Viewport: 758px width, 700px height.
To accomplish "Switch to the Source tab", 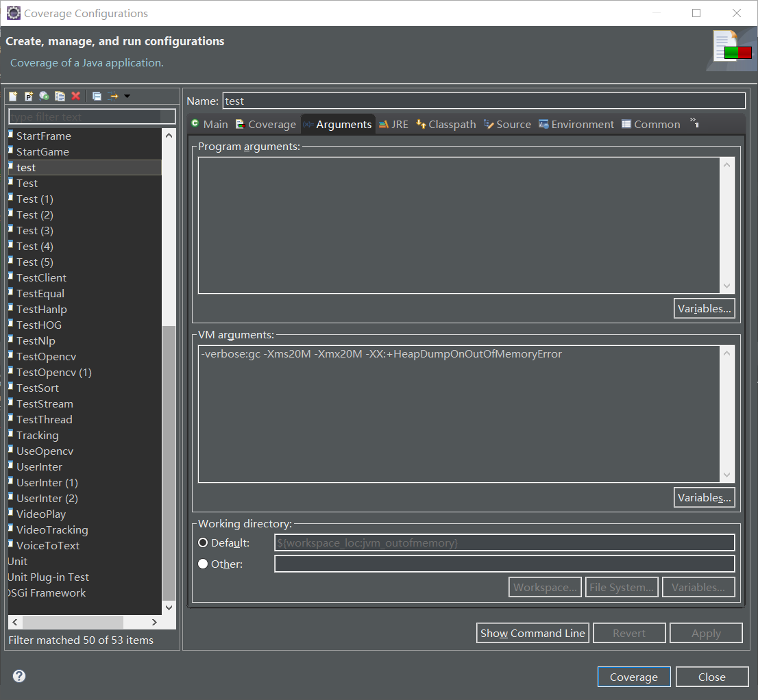I will (x=507, y=124).
